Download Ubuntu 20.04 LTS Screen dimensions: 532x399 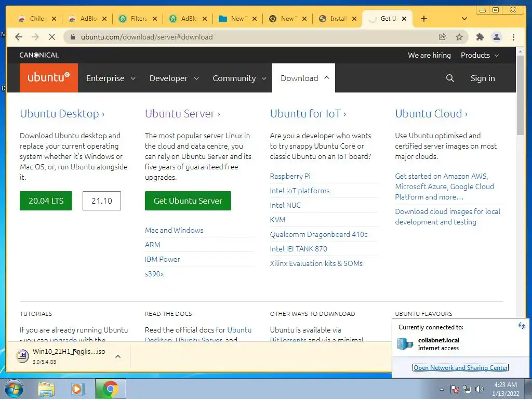[46, 201]
